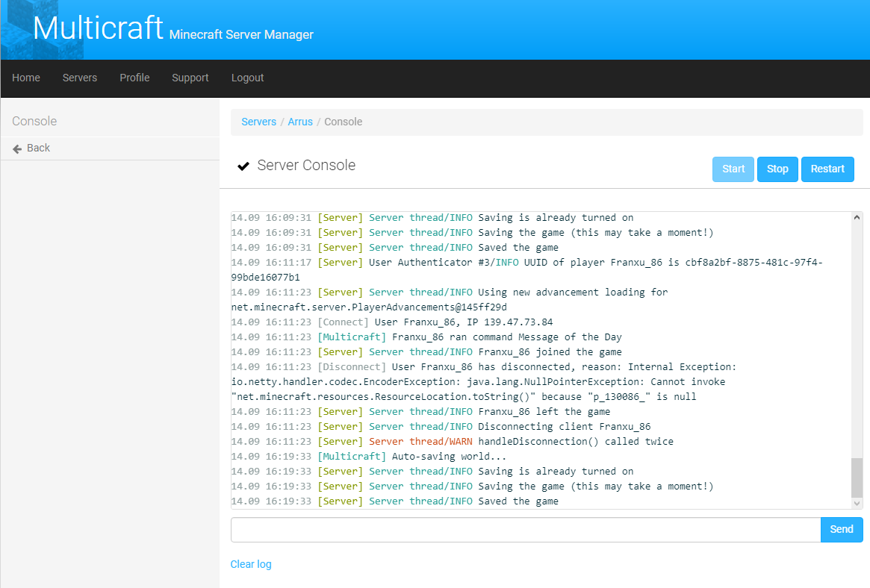The image size is (870, 588).
Task: Click 'Minecraft Server Manager' subtitle text
Action: (x=241, y=35)
